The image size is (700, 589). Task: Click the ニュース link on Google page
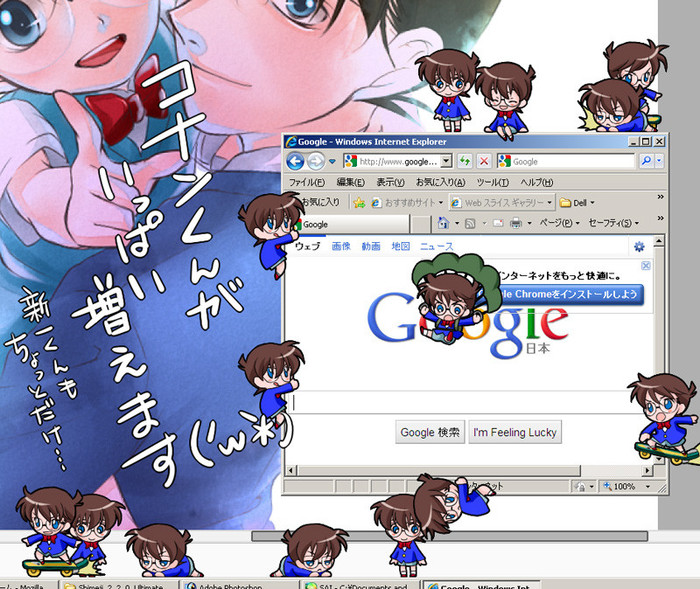click(x=437, y=246)
